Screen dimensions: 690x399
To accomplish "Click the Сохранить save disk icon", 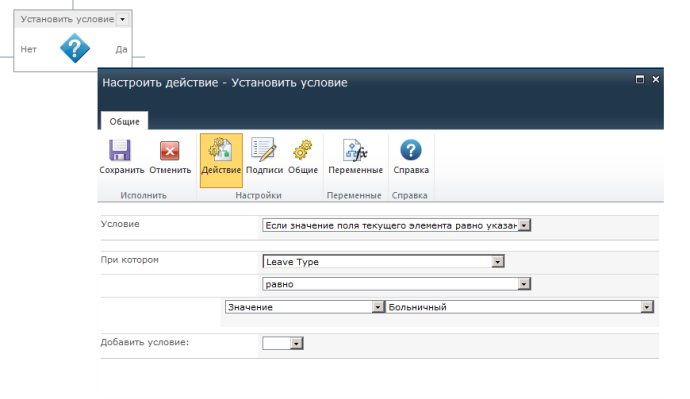I will pos(120,150).
